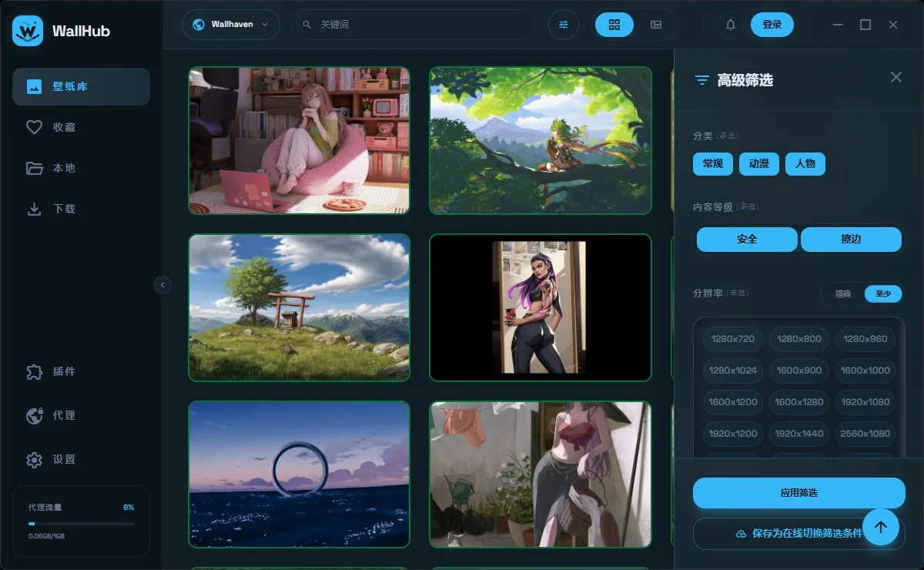
Task: Switch to the alternate gallery view layout
Action: (656, 25)
